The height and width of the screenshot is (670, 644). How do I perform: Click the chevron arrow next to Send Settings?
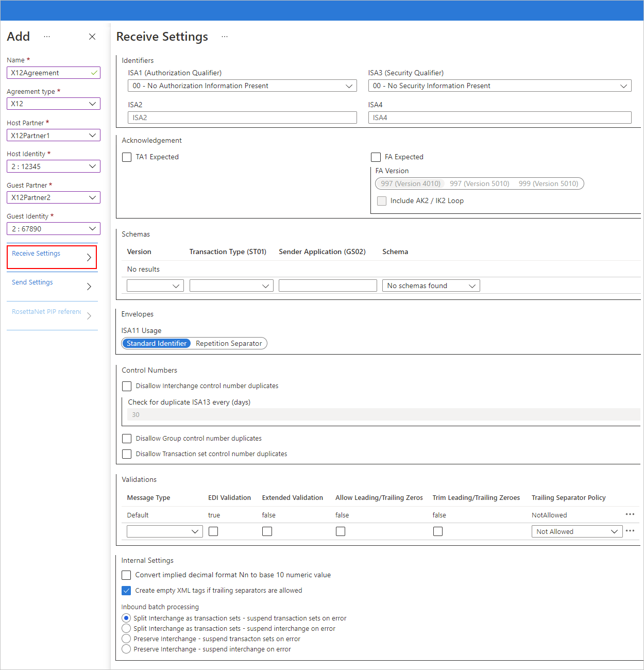(x=89, y=287)
